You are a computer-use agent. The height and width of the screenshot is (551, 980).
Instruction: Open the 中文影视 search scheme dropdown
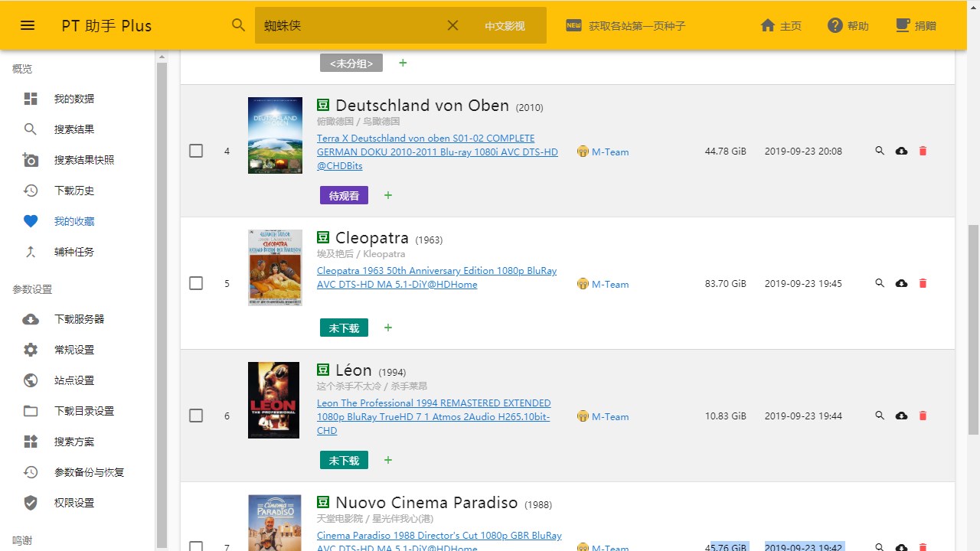click(x=505, y=26)
